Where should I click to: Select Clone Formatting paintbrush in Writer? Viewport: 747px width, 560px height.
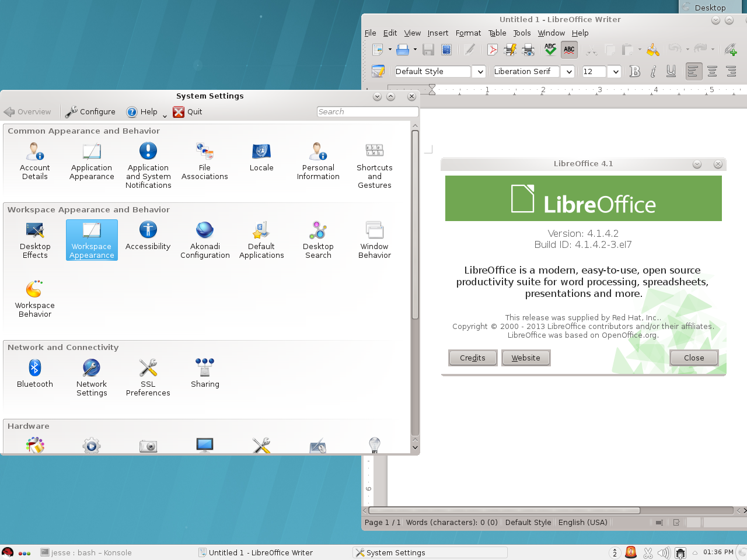point(653,50)
